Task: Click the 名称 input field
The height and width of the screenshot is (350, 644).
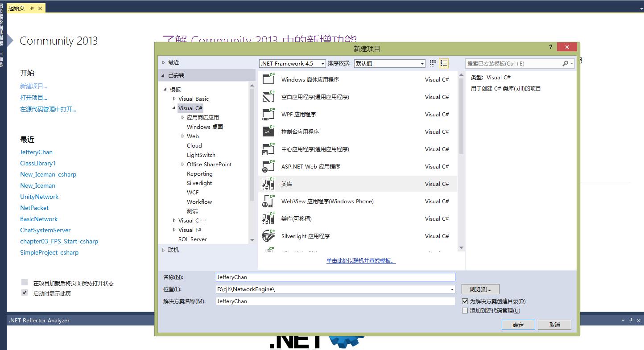Action: tap(335, 277)
